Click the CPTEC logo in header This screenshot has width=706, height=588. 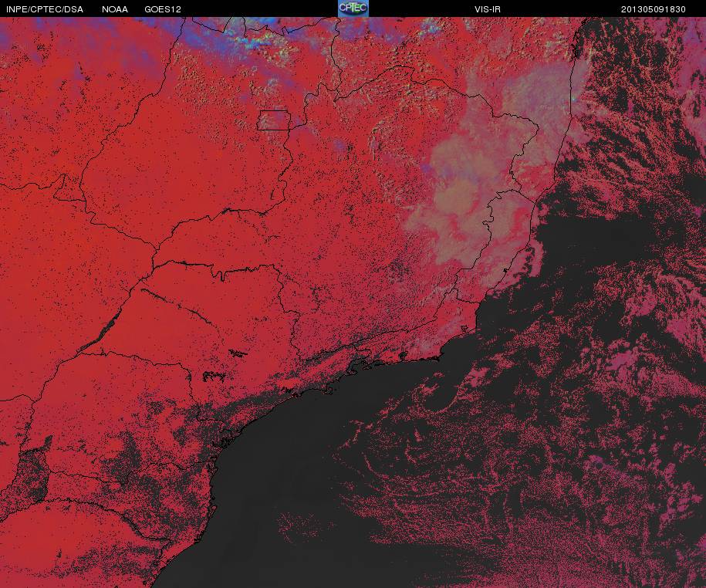pyautogui.click(x=353, y=8)
